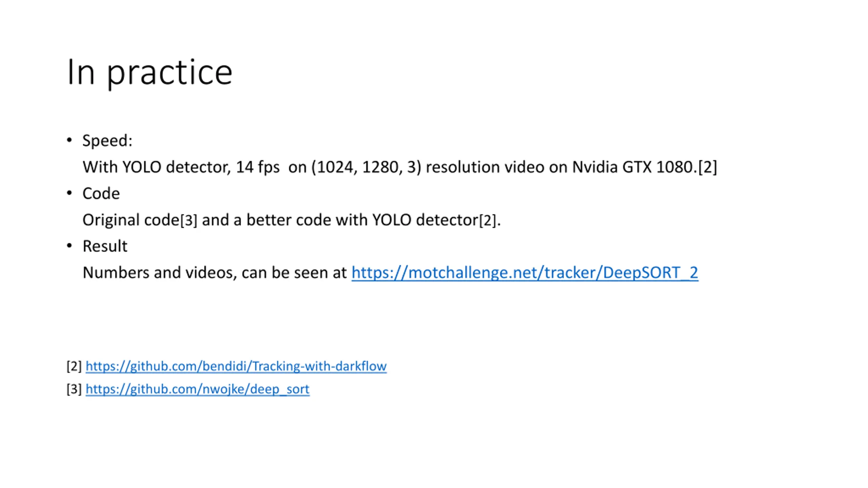868x488 pixels.
Task: Click the bullet dot beside 'Result'
Action: tap(70, 246)
